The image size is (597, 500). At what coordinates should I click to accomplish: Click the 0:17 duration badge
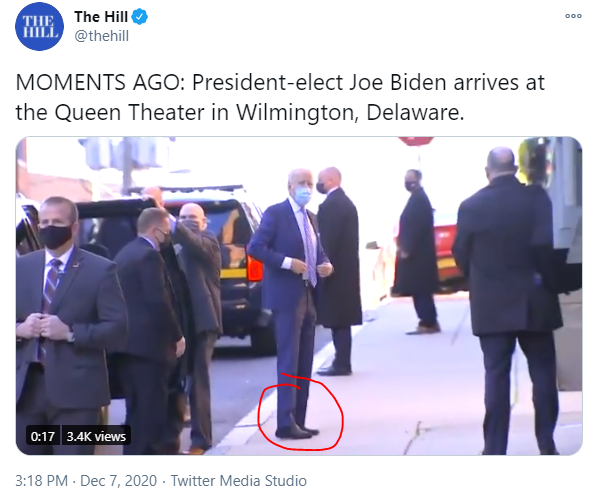click(x=43, y=436)
